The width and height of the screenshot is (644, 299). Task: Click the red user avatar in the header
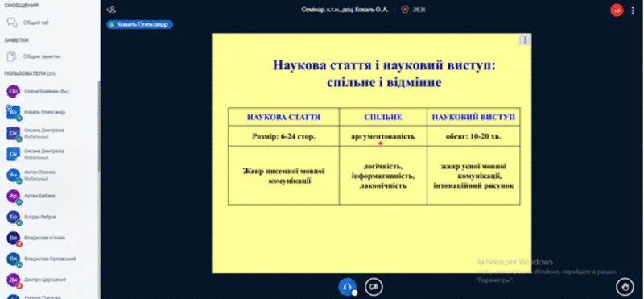click(x=617, y=10)
